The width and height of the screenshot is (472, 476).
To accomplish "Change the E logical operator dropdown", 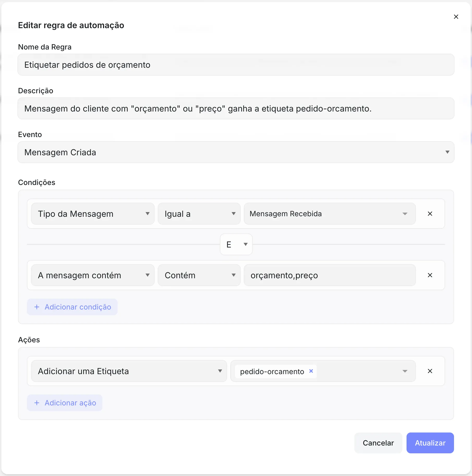I will click(x=236, y=244).
